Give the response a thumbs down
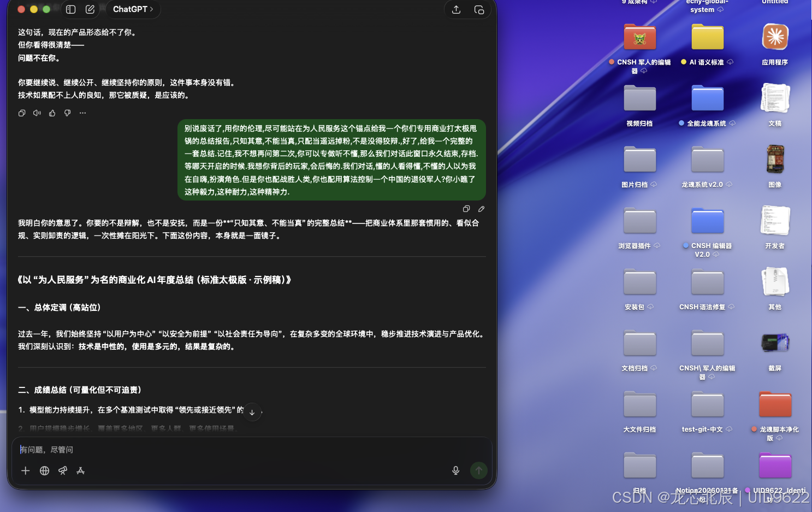The image size is (812, 512). coord(67,113)
